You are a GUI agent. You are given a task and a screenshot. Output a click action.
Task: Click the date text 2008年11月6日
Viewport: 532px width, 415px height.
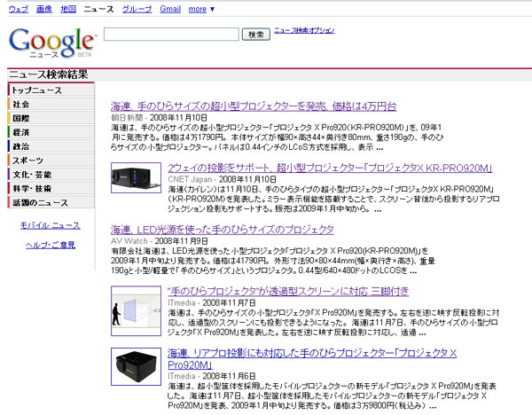coord(229,376)
